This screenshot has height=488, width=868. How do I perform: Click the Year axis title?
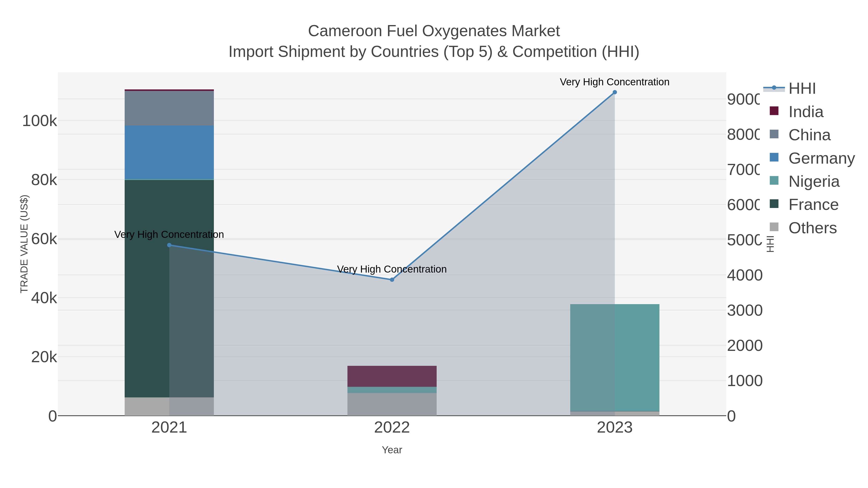[392, 450]
